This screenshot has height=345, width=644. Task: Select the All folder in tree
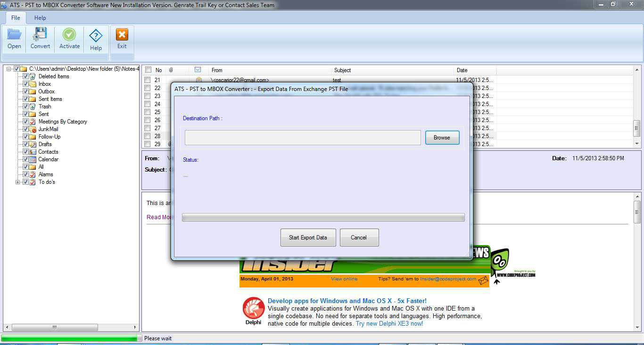click(x=41, y=167)
